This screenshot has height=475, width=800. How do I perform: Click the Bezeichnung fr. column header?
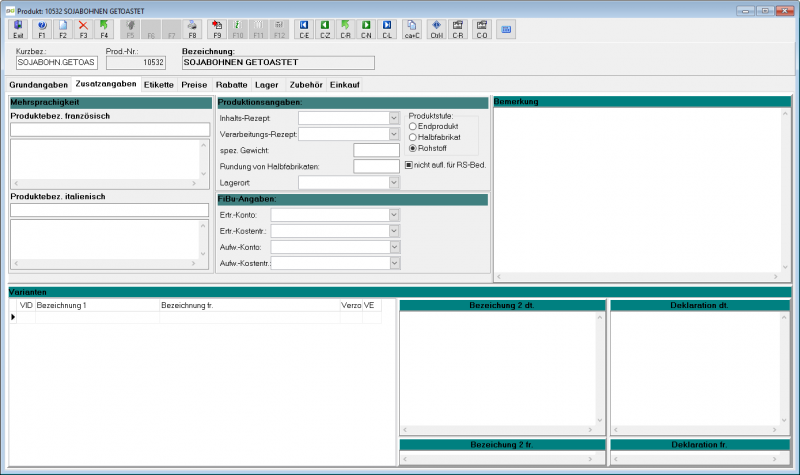tap(249, 305)
